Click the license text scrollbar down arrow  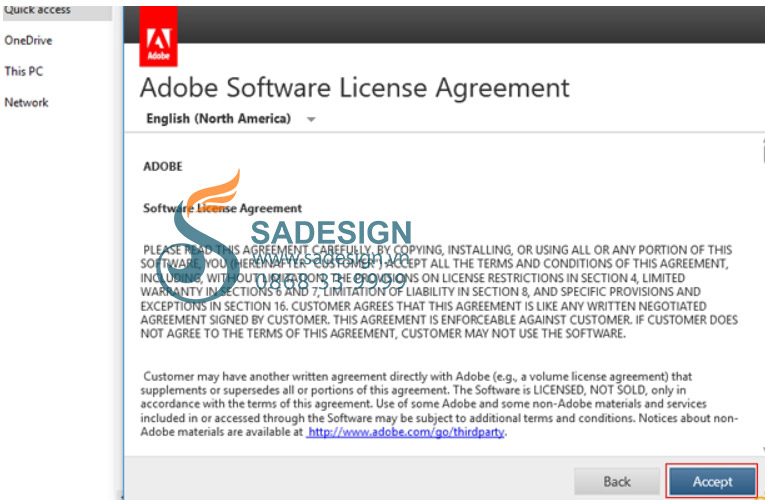point(762,450)
